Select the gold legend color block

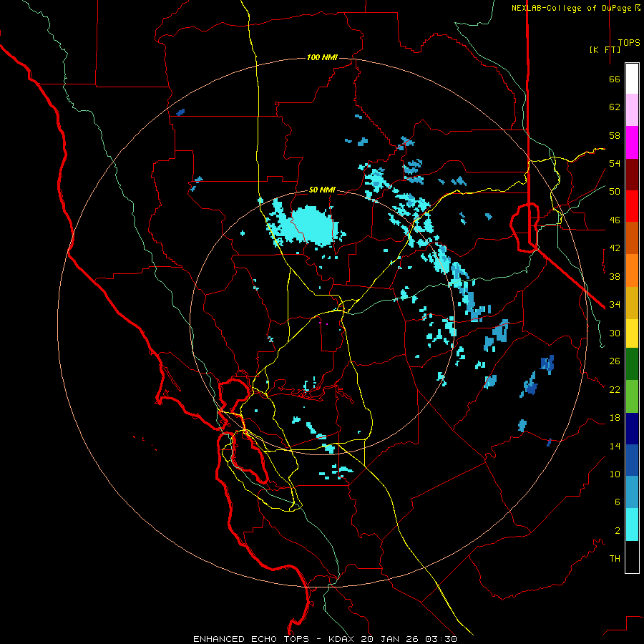coord(632,303)
